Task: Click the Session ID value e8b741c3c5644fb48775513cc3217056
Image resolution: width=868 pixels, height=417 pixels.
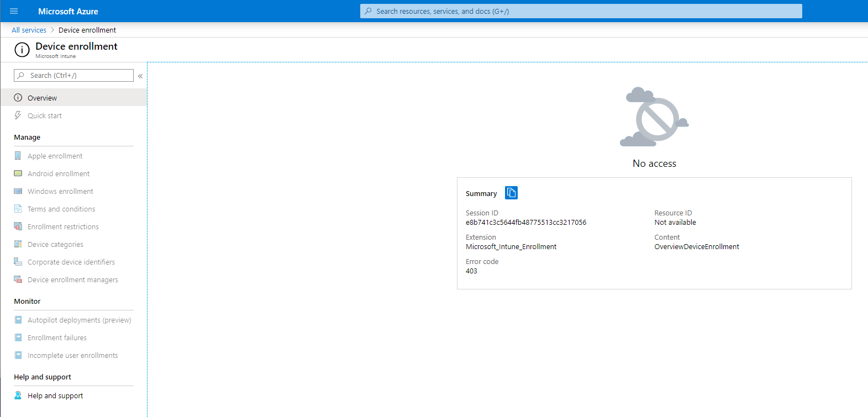Action: tap(526, 223)
